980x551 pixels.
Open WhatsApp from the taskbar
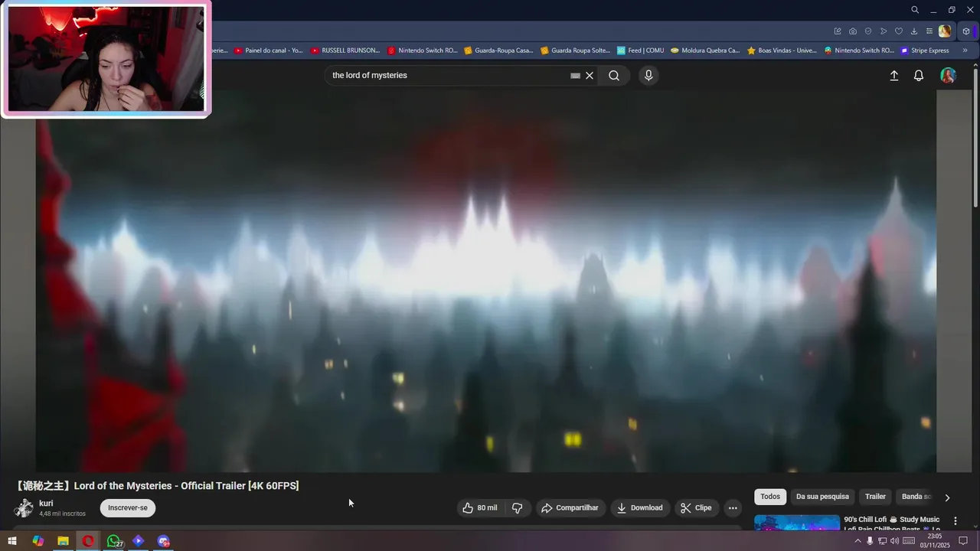point(113,541)
